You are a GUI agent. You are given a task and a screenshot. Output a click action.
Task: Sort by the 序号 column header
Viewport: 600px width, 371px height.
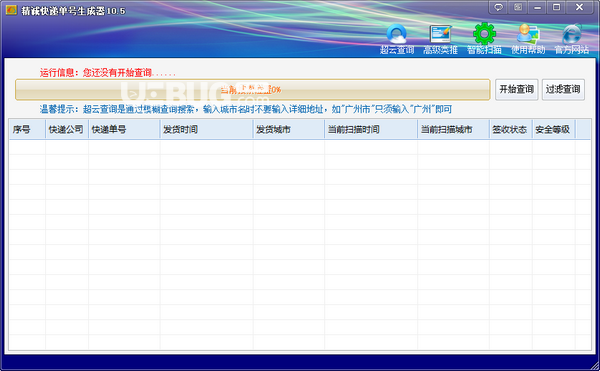point(27,129)
